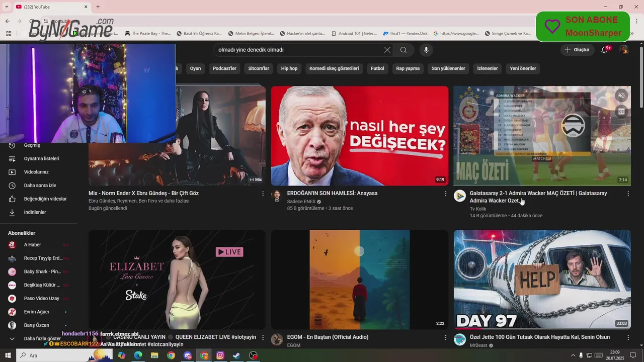Open the Tv Kolik channel name link
This screenshot has height=362, width=644.
coord(477,209)
